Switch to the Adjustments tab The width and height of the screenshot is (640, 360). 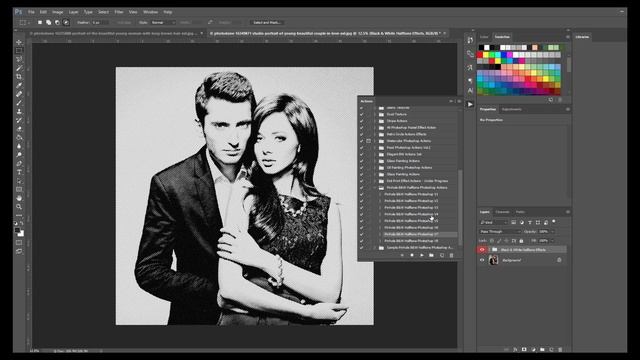coord(511,109)
